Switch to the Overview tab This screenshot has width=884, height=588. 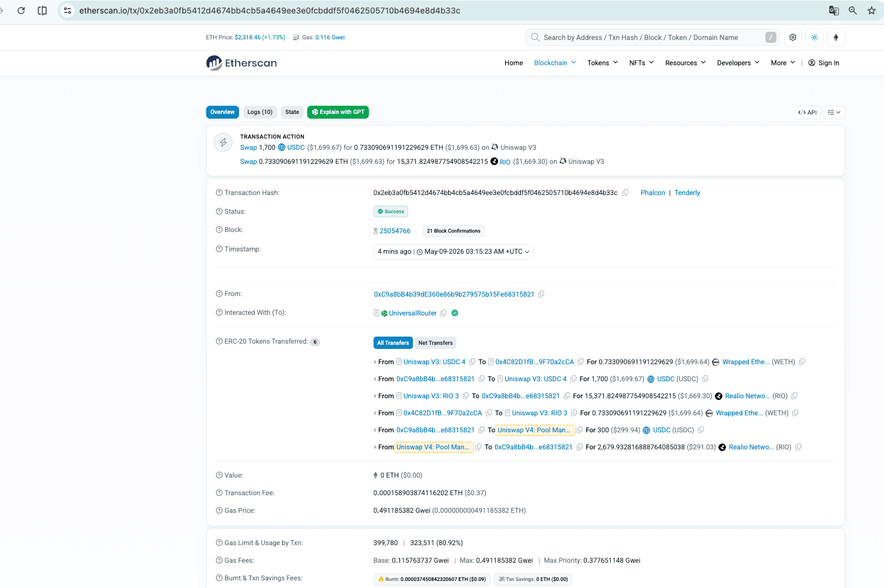pos(223,112)
